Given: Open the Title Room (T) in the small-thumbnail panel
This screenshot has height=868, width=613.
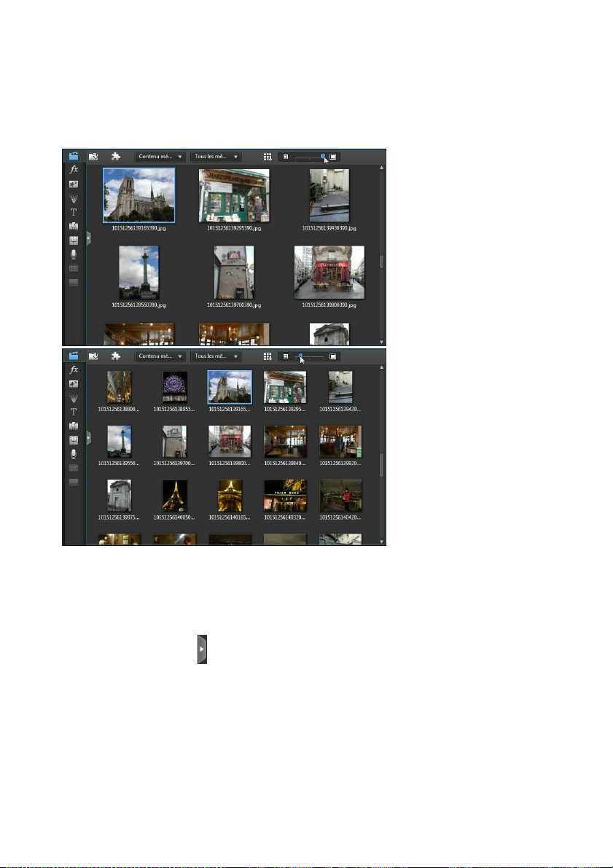Looking at the screenshot, I should (x=73, y=413).
